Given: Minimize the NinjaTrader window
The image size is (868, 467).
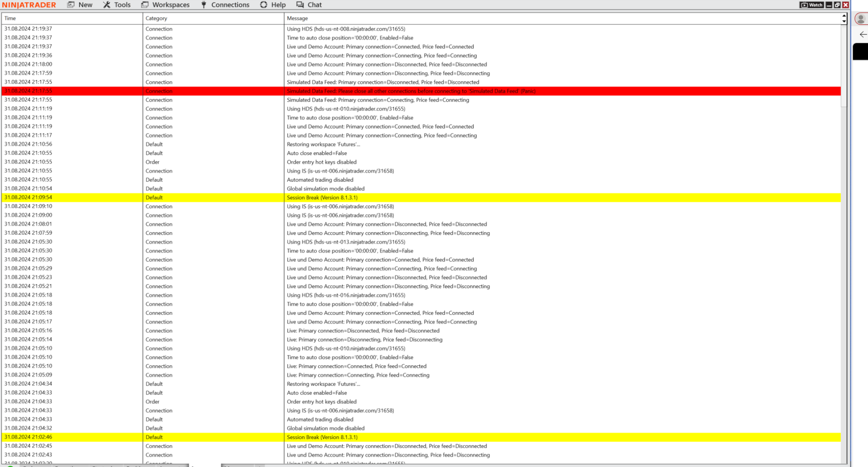Looking at the screenshot, I should [x=829, y=5].
